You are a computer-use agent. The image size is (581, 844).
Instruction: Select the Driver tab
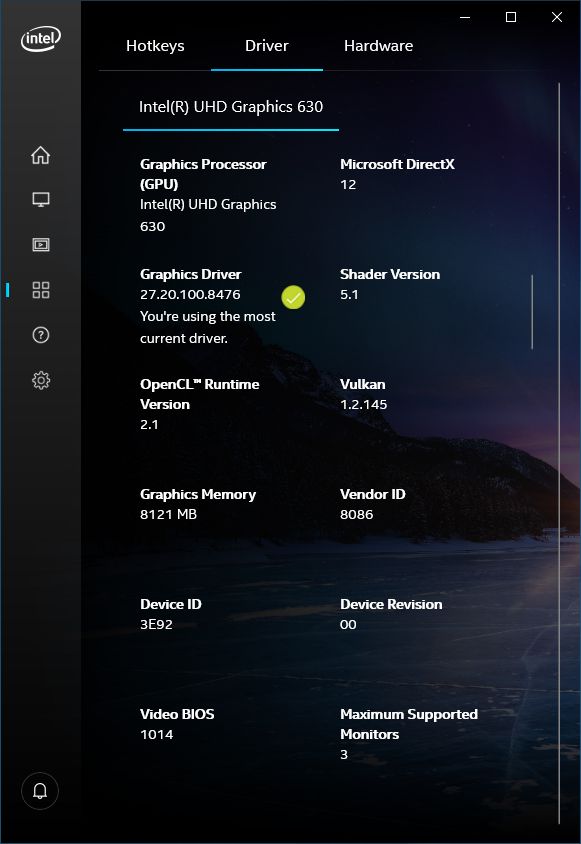point(267,46)
